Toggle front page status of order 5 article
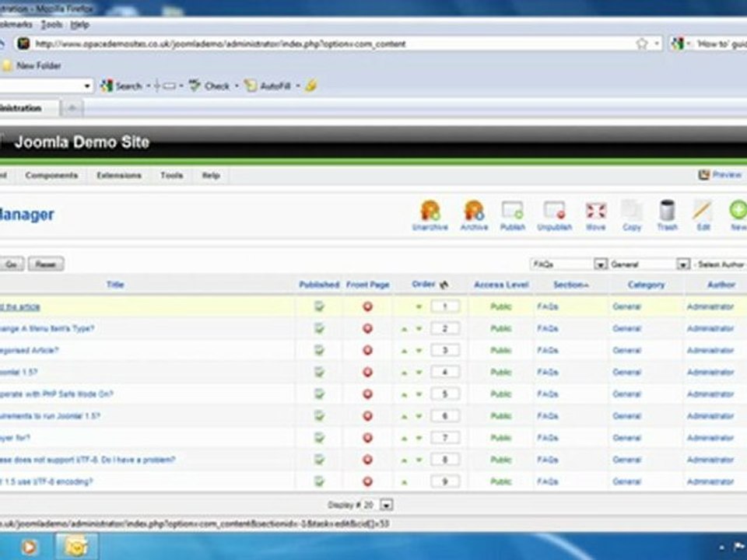The image size is (747, 560). 367,394
